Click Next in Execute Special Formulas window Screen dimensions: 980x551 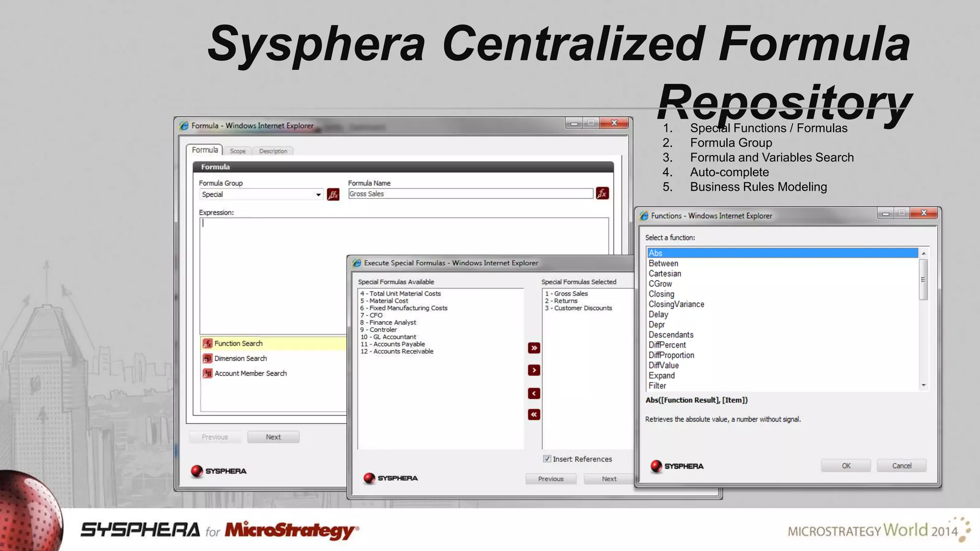point(609,479)
